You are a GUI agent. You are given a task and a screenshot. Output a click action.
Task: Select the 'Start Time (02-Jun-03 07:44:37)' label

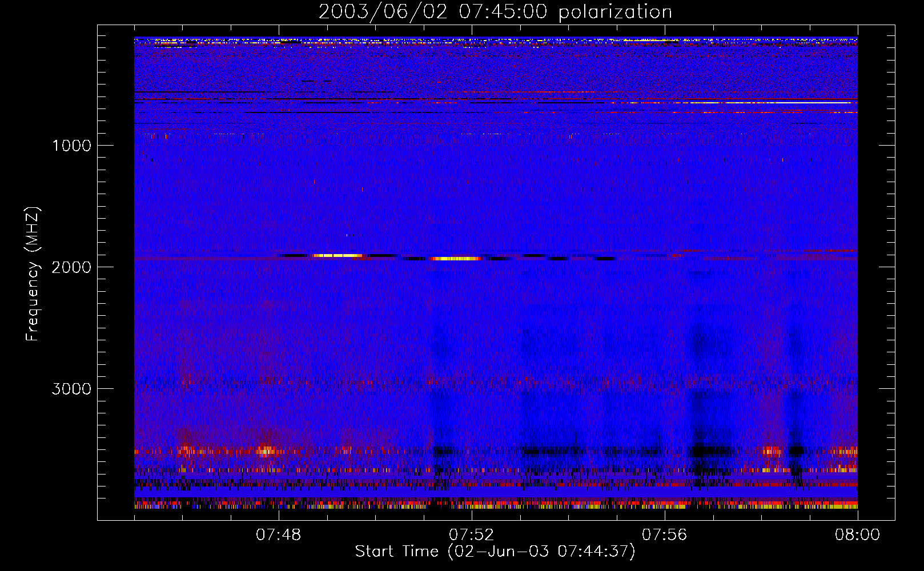coord(495,552)
